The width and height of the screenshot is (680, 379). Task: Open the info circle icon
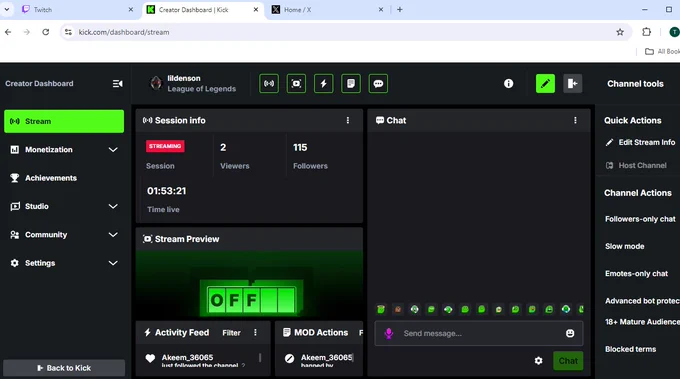click(x=509, y=84)
